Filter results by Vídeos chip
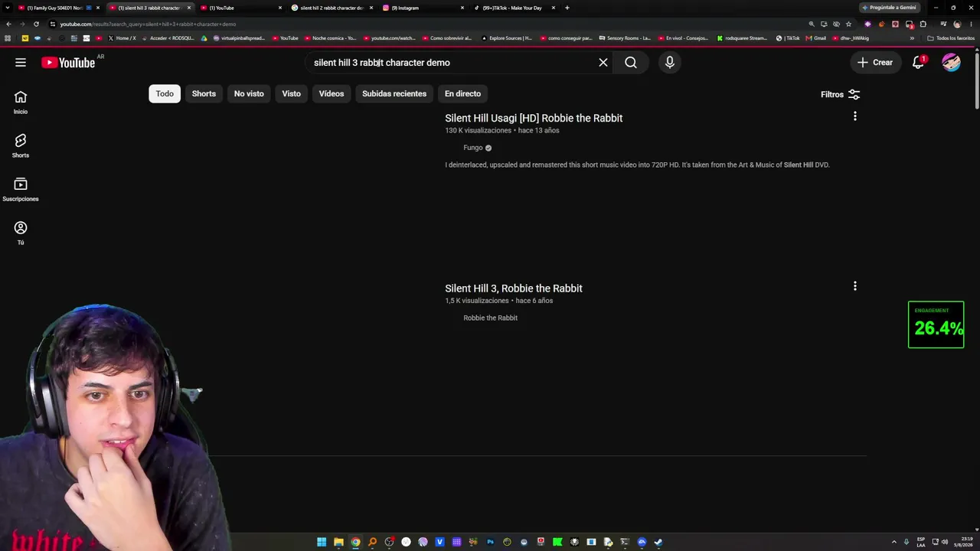The image size is (980, 551). point(332,93)
